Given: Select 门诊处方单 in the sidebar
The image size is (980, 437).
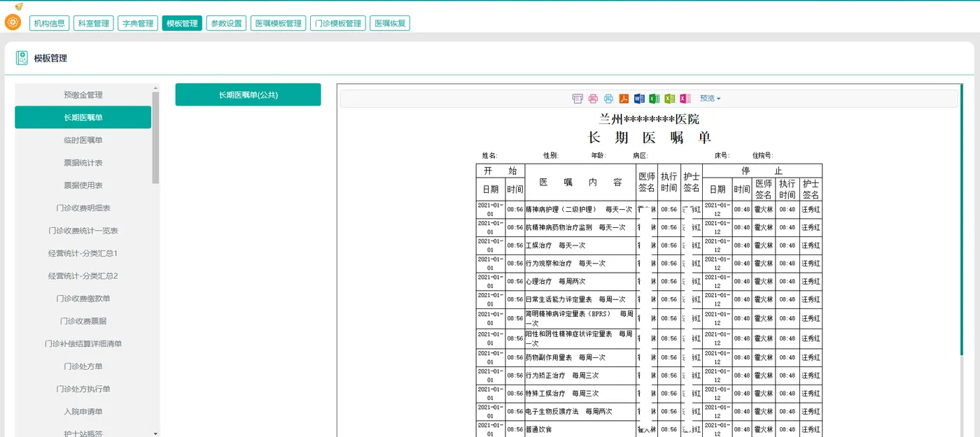Looking at the screenshot, I should 84,366.
